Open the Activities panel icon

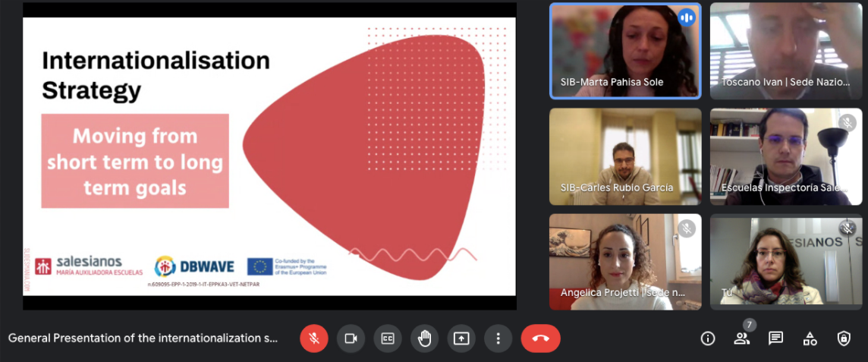pyautogui.click(x=810, y=338)
